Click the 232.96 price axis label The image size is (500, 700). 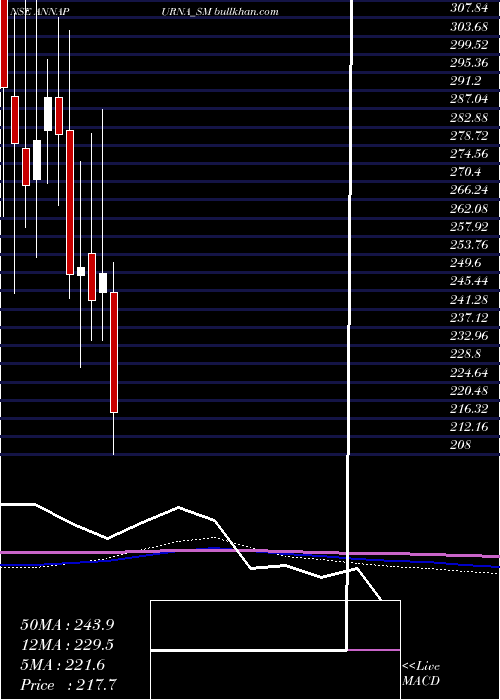469,336
